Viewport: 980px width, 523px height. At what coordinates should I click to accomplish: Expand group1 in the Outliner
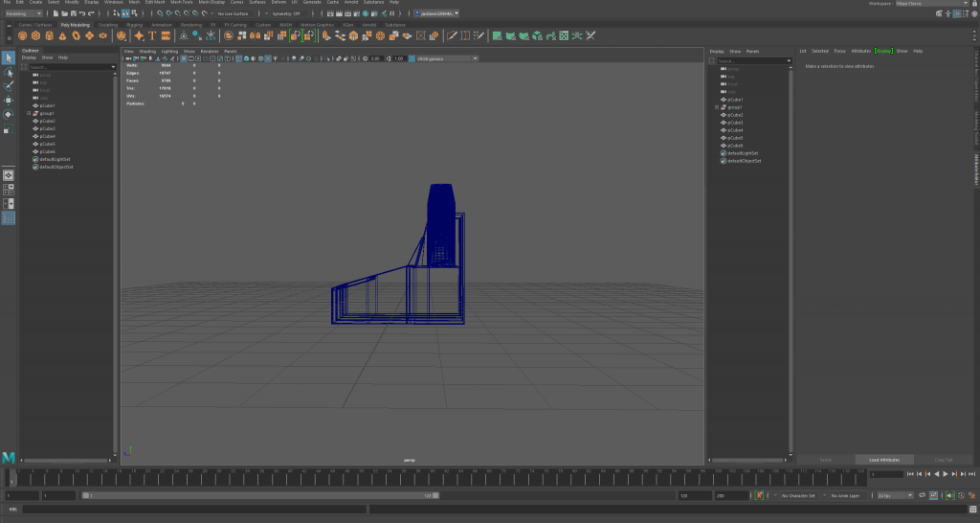click(x=29, y=113)
